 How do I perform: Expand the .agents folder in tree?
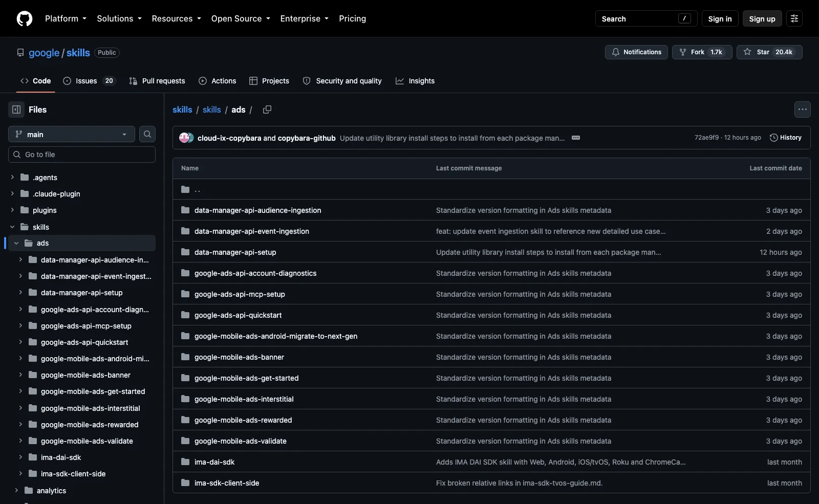coord(12,177)
